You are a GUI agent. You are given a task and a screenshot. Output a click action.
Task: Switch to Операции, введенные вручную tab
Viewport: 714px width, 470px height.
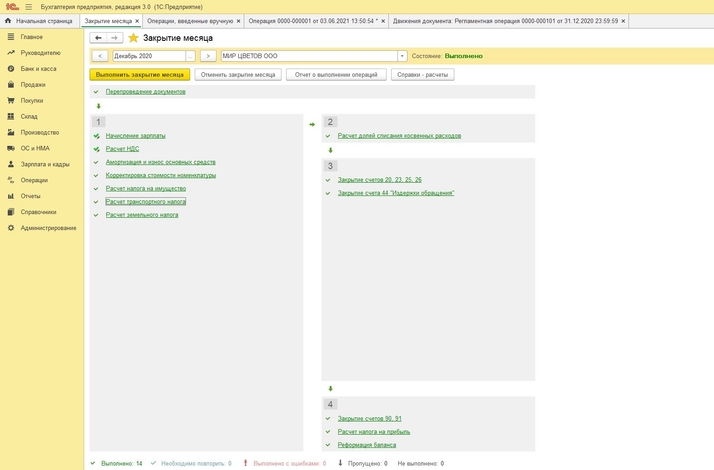pyautogui.click(x=190, y=20)
